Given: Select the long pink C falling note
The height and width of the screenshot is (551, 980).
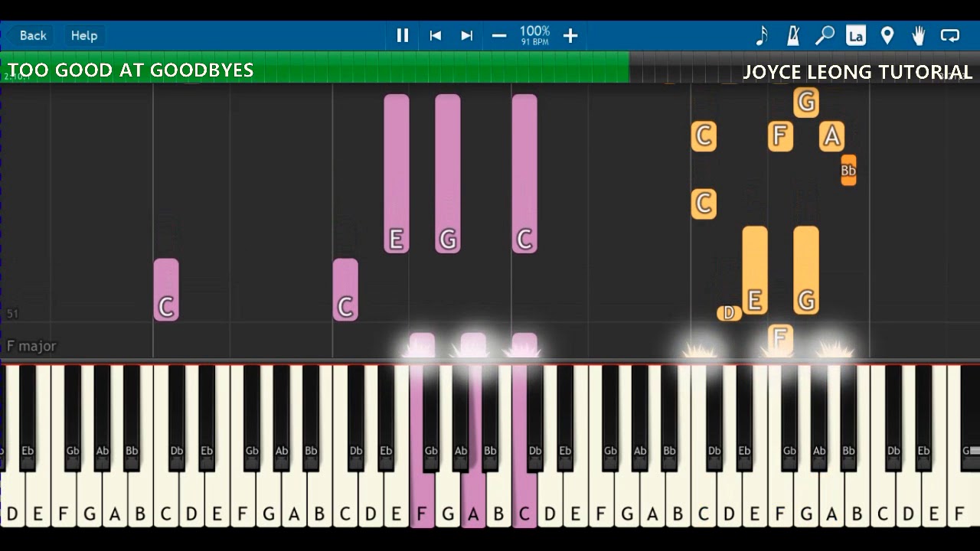Looking at the screenshot, I should click(524, 174).
